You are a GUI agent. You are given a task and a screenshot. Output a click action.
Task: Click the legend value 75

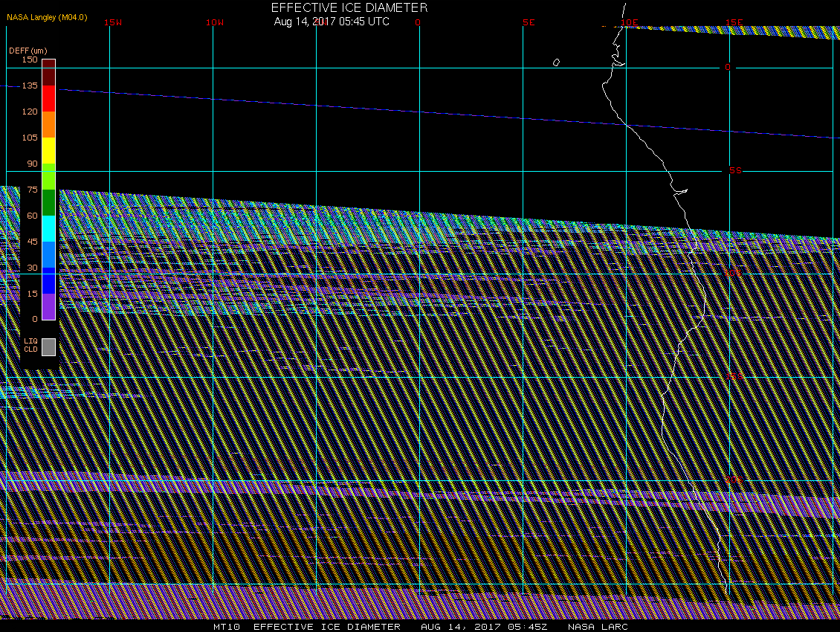(32, 190)
